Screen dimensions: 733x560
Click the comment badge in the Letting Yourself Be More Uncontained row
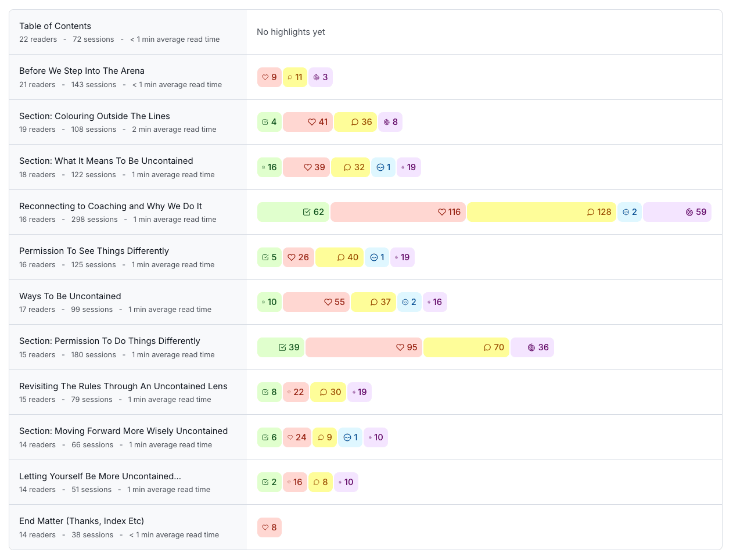pyautogui.click(x=321, y=482)
